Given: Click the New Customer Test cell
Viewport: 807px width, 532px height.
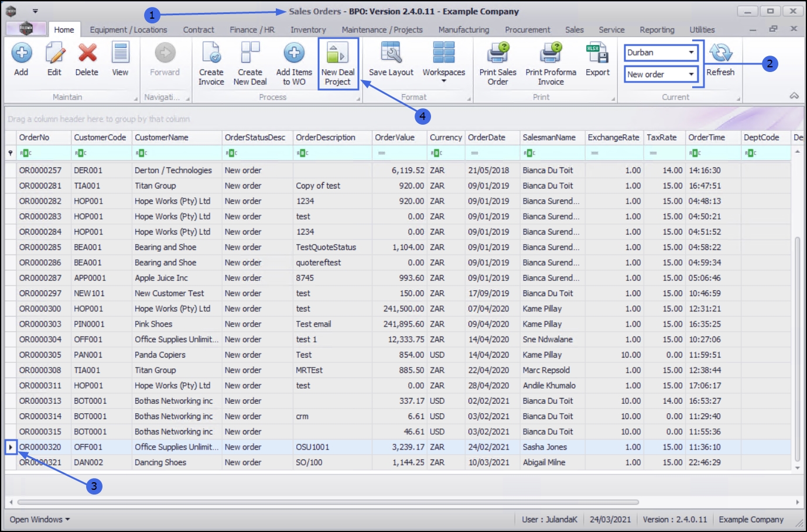Looking at the screenshot, I should pyautogui.click(x=177, y=293).
